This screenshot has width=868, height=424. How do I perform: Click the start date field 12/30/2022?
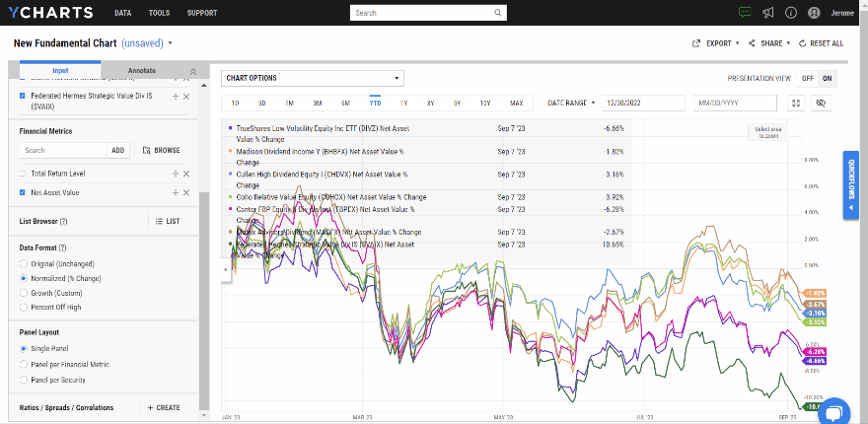click(643, 103)
